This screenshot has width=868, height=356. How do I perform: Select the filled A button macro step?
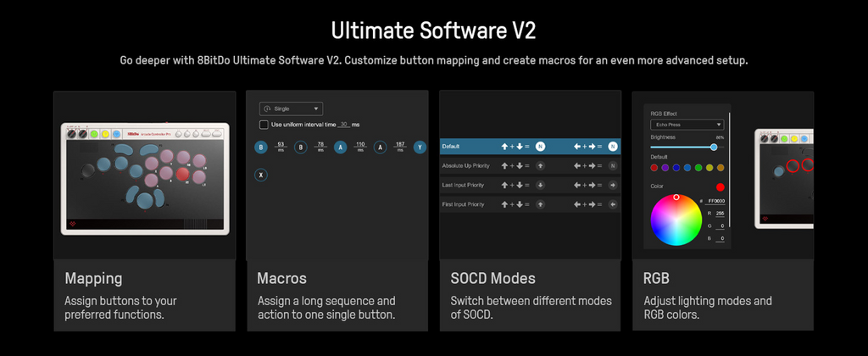tap(341, 147)
